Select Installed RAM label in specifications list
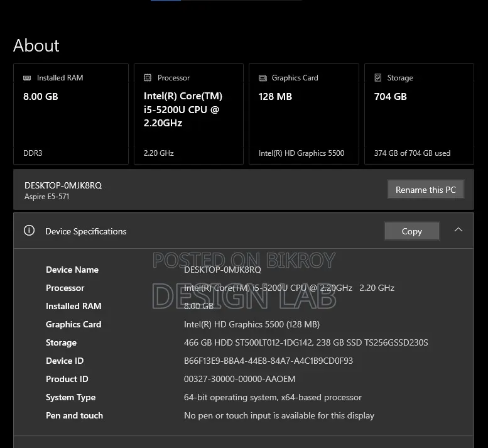488x448 pixels. 73,306
